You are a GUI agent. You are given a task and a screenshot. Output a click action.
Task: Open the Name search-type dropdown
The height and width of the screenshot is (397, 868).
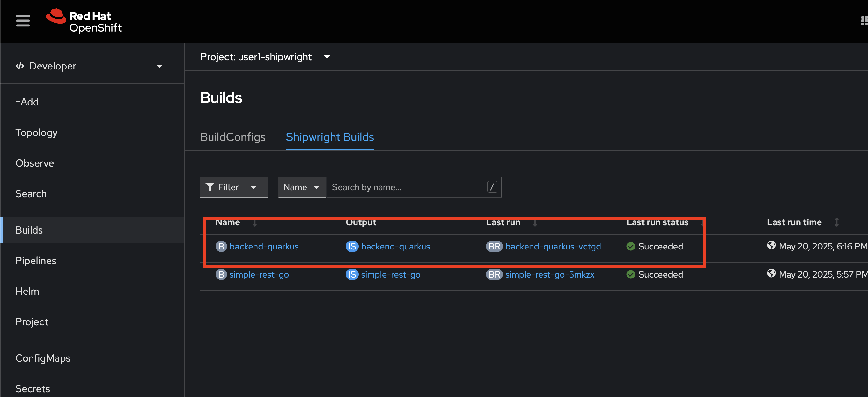point(302,187)
